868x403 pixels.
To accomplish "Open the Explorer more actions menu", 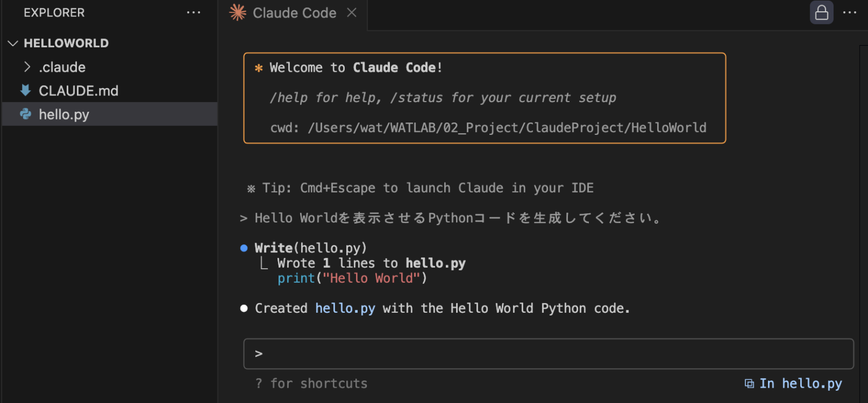I will pyautogui.click(x=194, y=12).
